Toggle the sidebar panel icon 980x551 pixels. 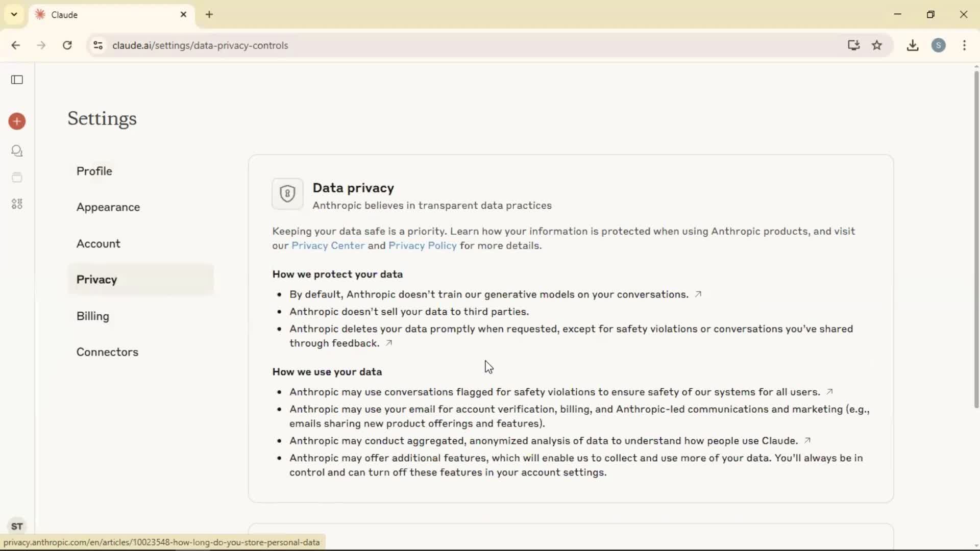click(x=17, y=80)
